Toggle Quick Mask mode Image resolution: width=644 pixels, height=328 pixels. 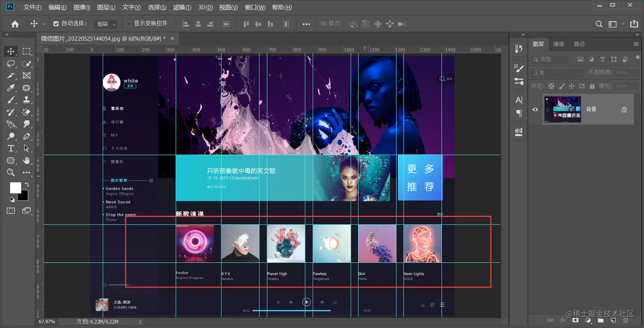click(11, 211)
